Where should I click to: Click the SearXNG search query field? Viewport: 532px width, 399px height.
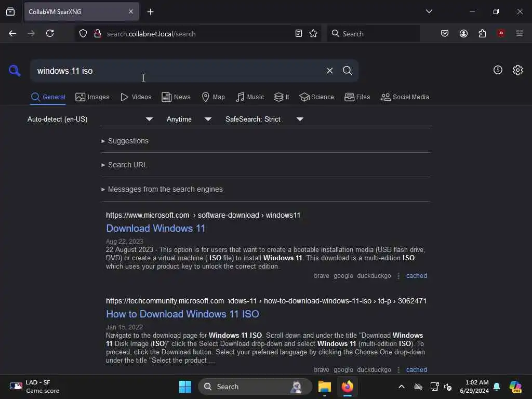(177, 71)
